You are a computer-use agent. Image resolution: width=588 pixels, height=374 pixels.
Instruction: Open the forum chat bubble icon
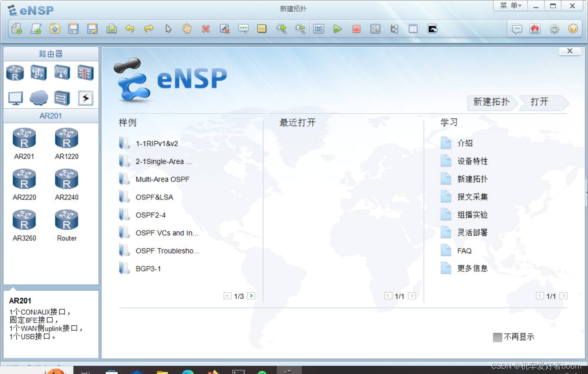[x=517, y=29]
